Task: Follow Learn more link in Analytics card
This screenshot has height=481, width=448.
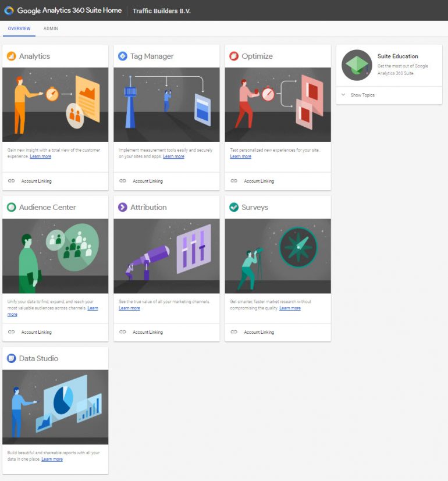Action: [41, 156]
